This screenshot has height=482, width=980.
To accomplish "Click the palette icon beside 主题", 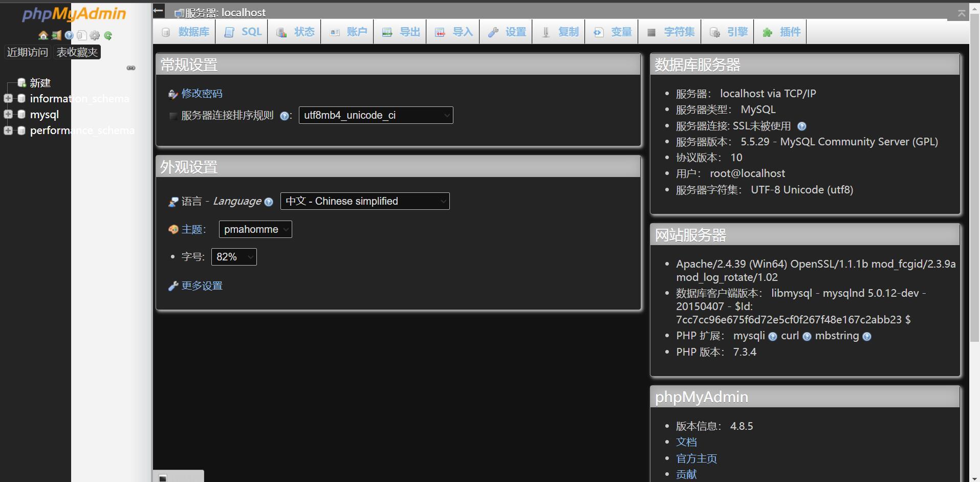I will tap(173, 229).
